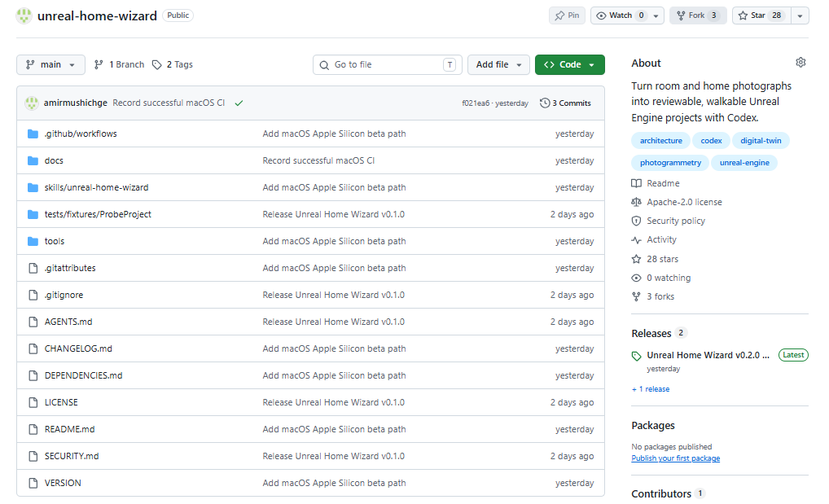Screen dimensions: 829x504
Task: Click the tag icon beside Unreal Home Wizard v0.2.0
Action: 636,357
